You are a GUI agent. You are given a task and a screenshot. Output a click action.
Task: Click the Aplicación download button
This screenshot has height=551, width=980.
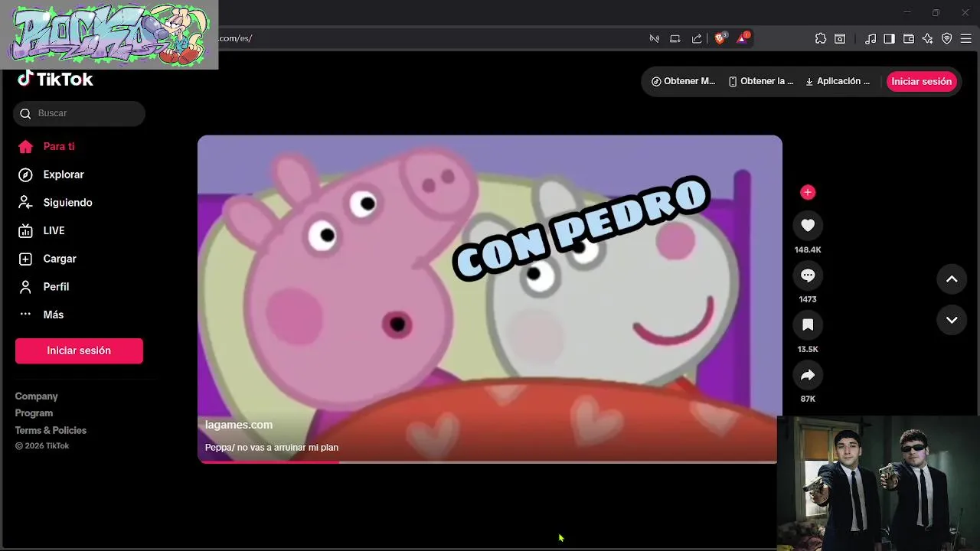pos(838,81)
